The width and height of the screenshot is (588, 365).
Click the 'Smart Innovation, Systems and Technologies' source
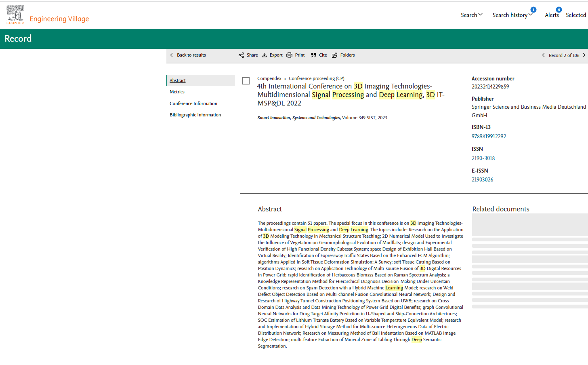[x=299, y=118]
